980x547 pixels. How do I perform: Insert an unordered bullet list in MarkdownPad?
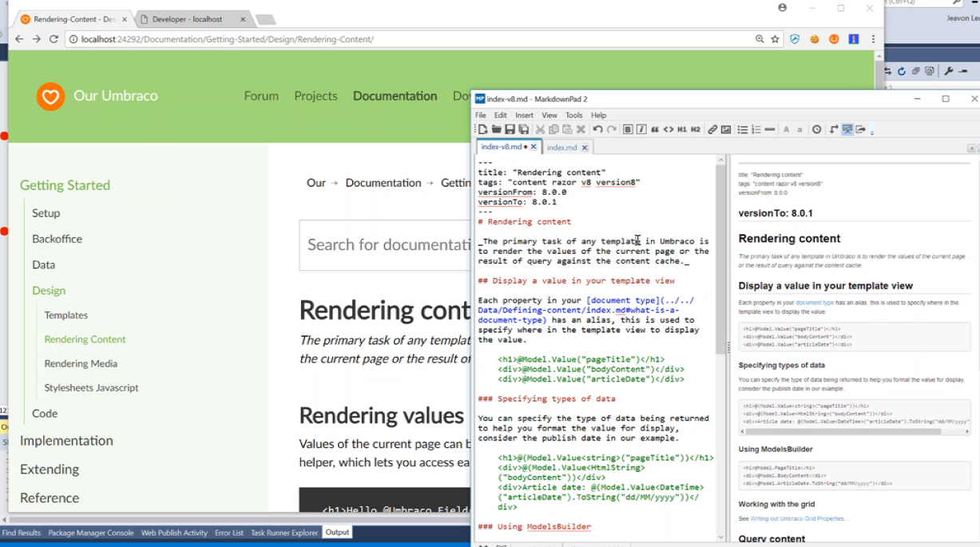743,129
